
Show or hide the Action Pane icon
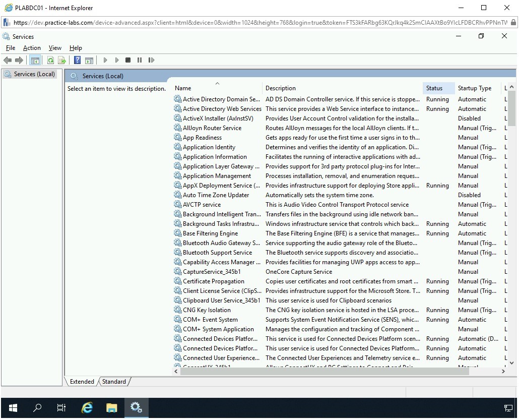point(89,60)
